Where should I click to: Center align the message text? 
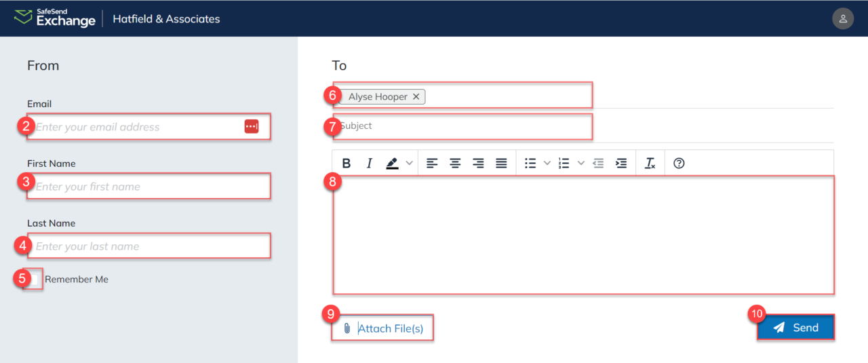455,164
